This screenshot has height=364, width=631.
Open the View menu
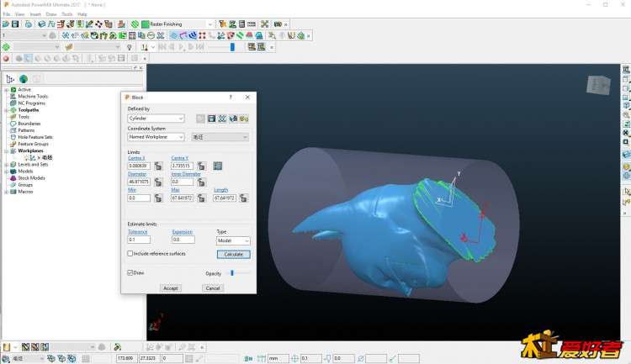[x=19, y=14]
